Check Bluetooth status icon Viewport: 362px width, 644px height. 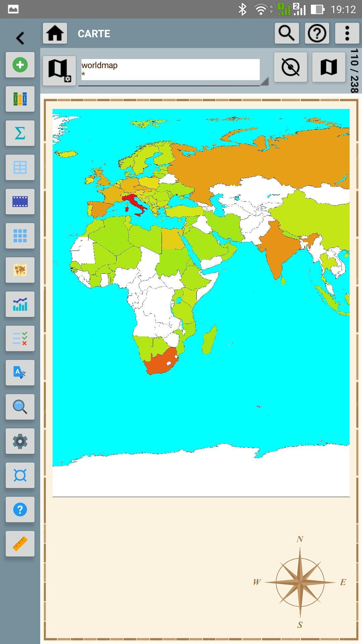pyautogui.click(x=242, y=9)
